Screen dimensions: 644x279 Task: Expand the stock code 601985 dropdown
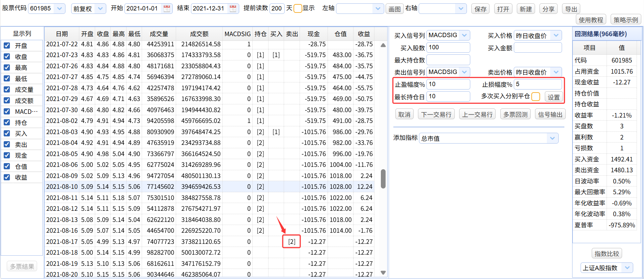pos(59,8)
